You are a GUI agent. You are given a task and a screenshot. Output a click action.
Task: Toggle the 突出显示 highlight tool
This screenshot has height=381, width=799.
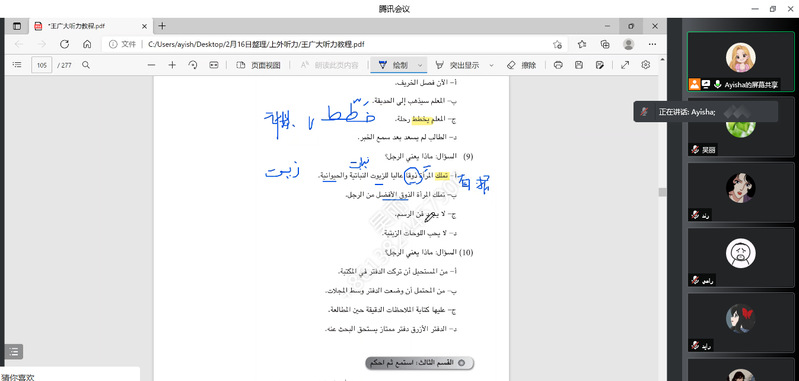tap(457, 65)
